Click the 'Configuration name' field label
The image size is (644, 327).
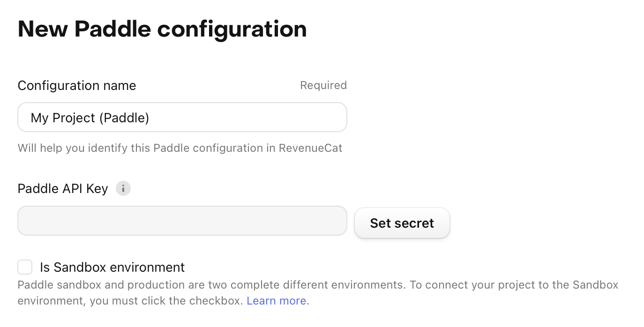[77, 85]
